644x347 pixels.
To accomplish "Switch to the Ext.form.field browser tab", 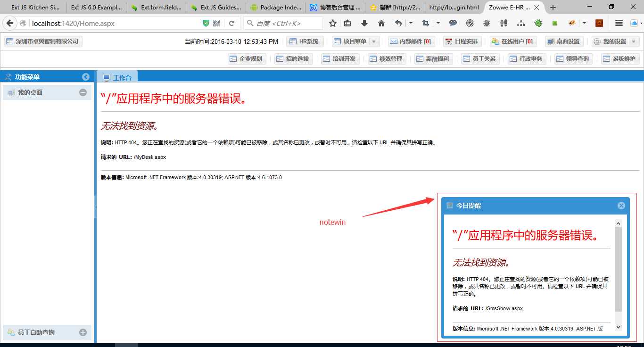I will tap(157, 8).
